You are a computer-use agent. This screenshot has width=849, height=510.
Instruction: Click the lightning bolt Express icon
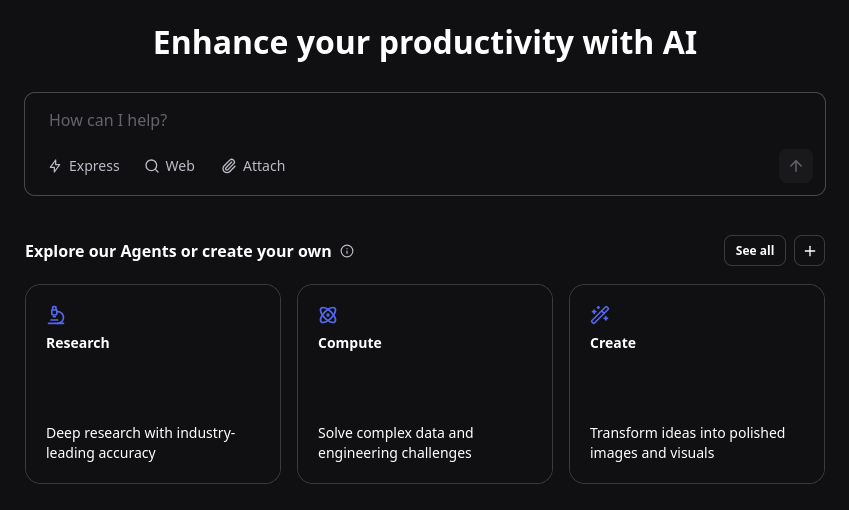[55, 166]
